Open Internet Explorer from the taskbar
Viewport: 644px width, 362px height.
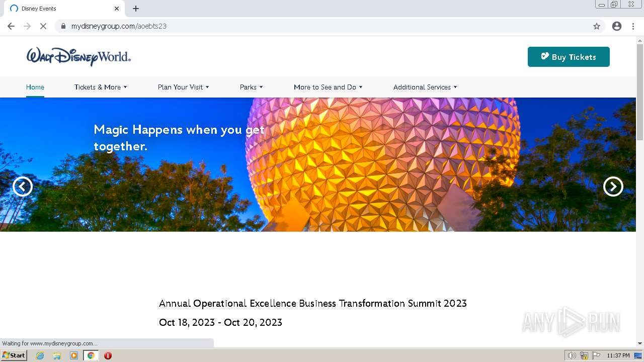click(x=40, y=355)
